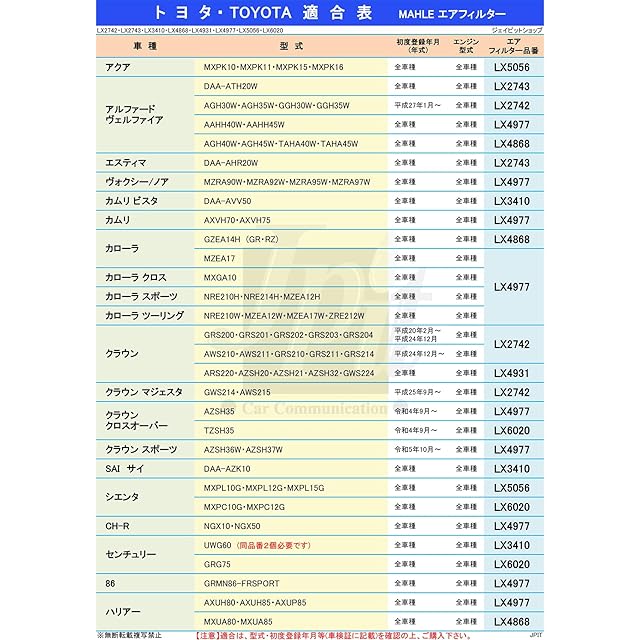Click model text GZEA14H (GR・RZ)
Viewport: 640px width, 640px height.
[x=241, y=239]
